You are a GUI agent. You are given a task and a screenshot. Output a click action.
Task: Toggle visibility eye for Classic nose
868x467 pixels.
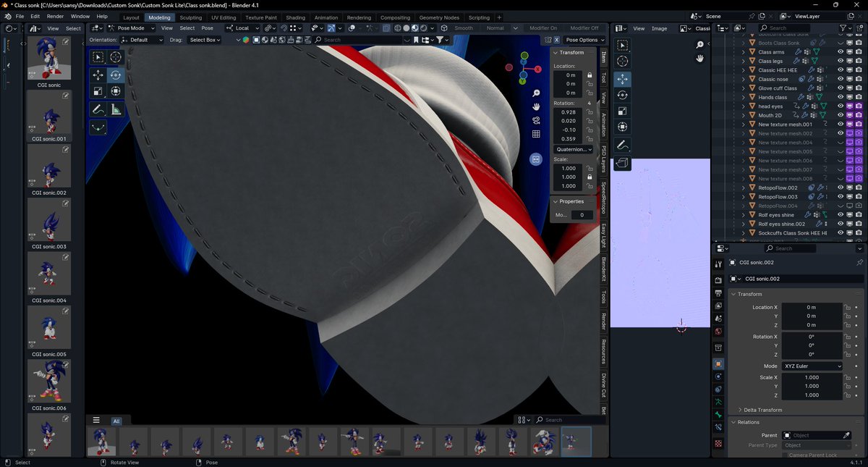click(x=841, y=79)
